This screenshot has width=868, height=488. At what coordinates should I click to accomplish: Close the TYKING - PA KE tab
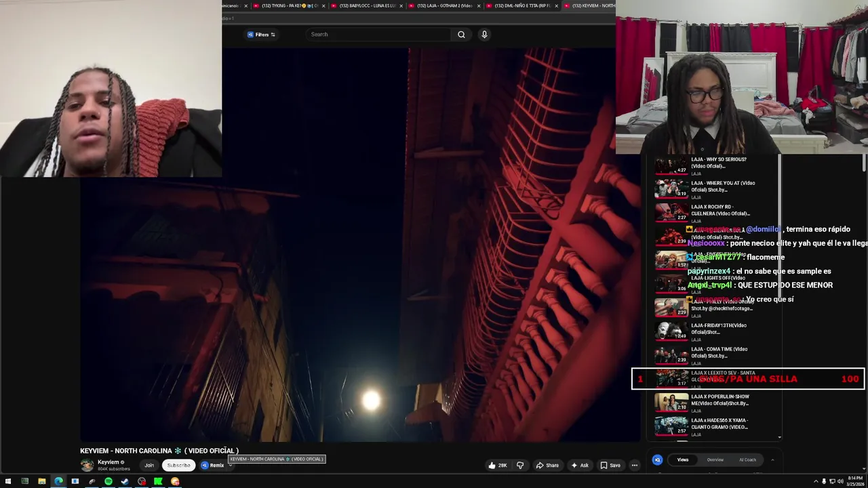(323, 5)
